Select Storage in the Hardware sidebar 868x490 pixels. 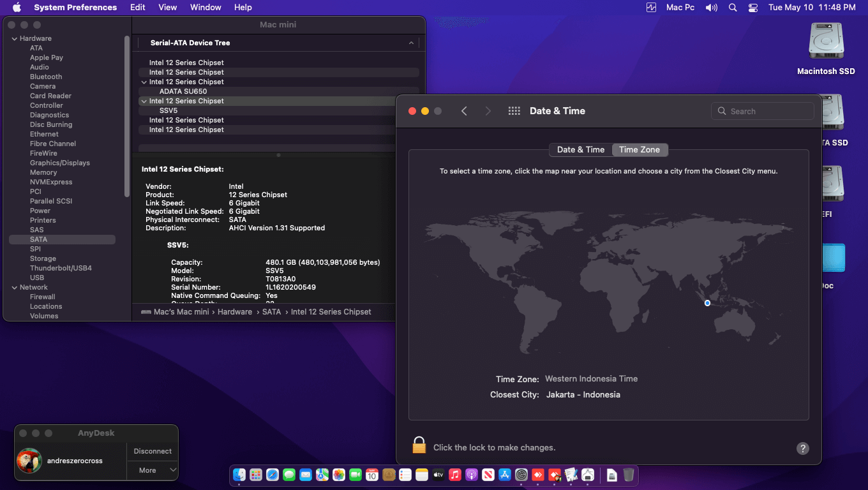[x=43, y=259]
